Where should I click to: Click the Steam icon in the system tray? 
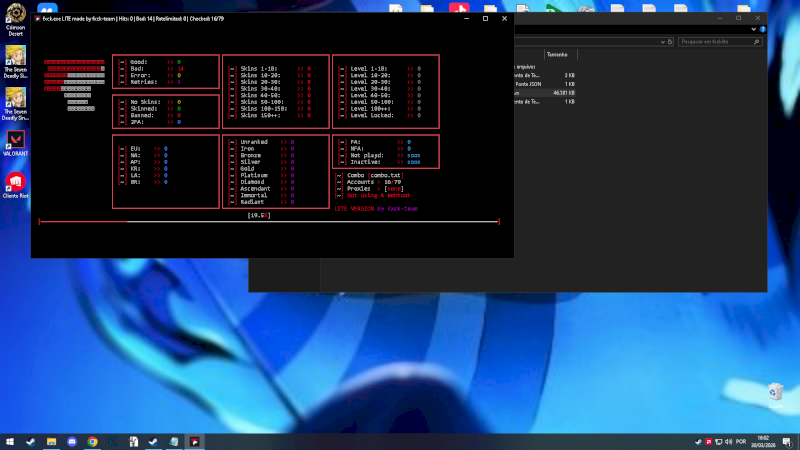(697, 441)
